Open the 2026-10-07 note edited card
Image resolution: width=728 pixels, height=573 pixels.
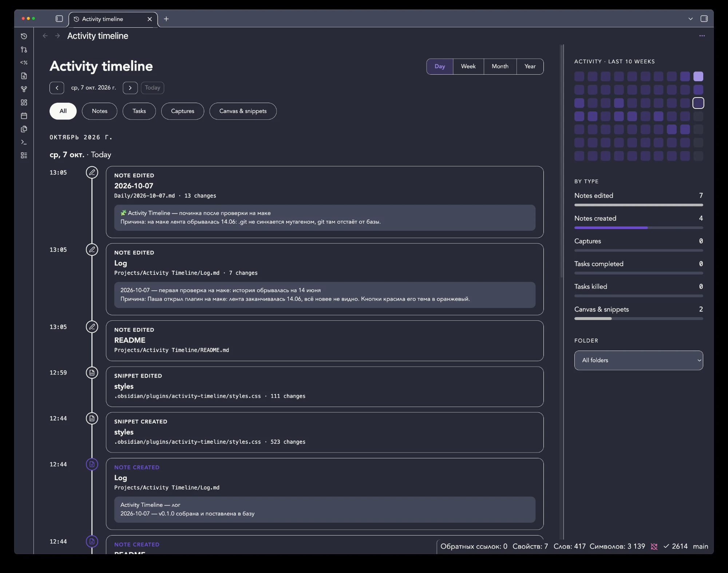[325, 202]
